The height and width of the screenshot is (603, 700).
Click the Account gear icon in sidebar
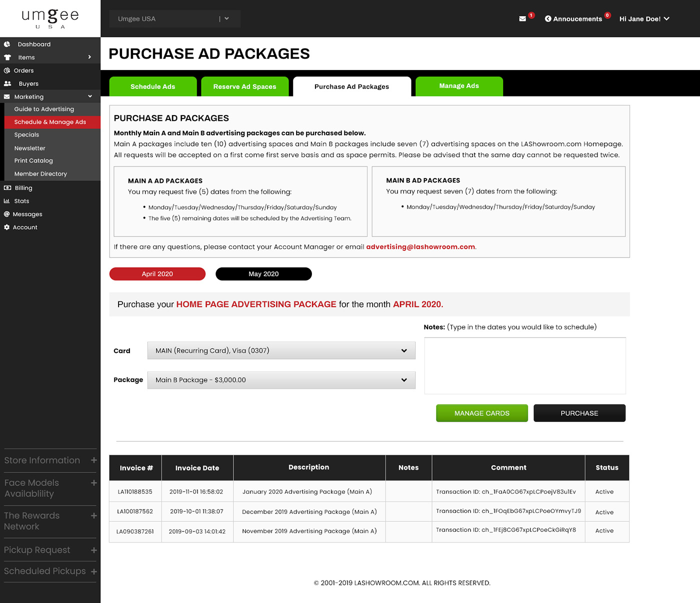(x=7, y=227)
